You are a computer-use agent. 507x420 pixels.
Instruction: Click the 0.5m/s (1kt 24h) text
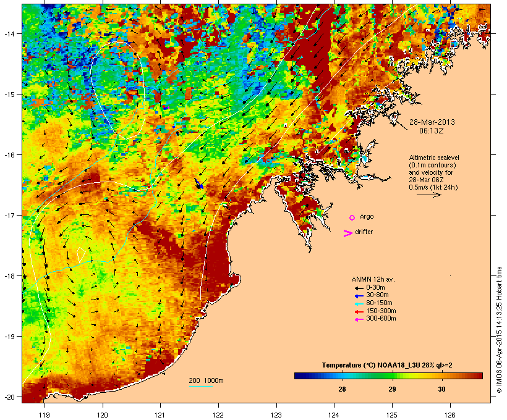[433, 187]
